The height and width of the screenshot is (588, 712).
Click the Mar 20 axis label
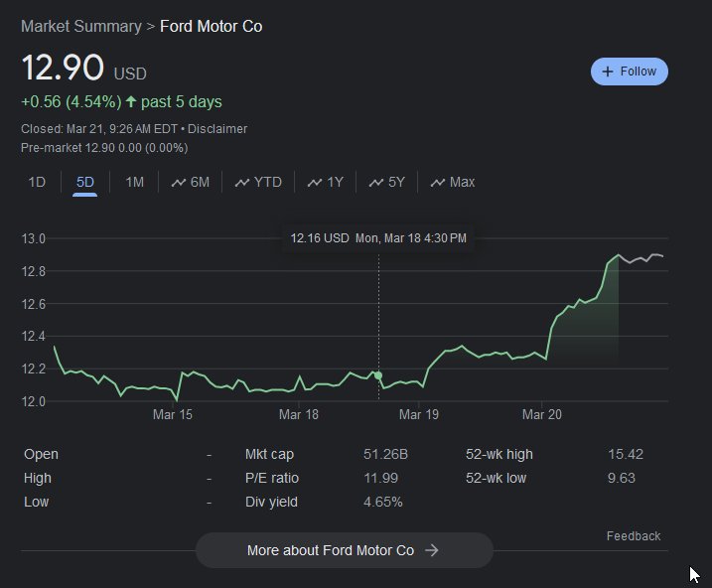click(x=542, y=414)
